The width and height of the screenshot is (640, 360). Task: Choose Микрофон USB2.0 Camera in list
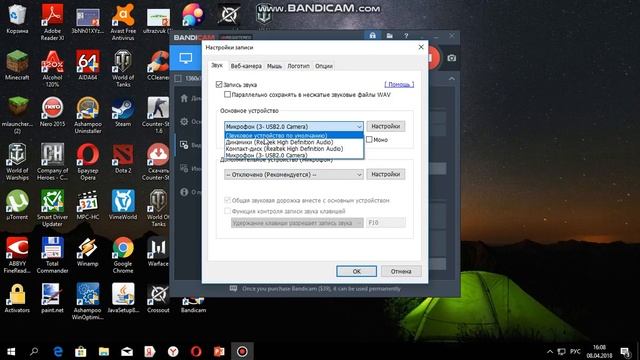point(293,155)
